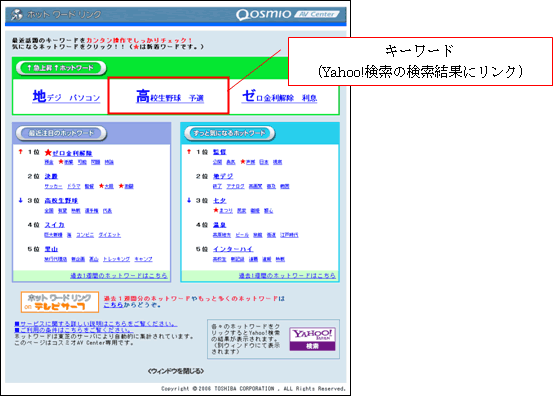Image resolution: width=553 pixels, height=396 pixels.
Task: Open rank 4 keyword 温泉
Action: coord(219,225)
